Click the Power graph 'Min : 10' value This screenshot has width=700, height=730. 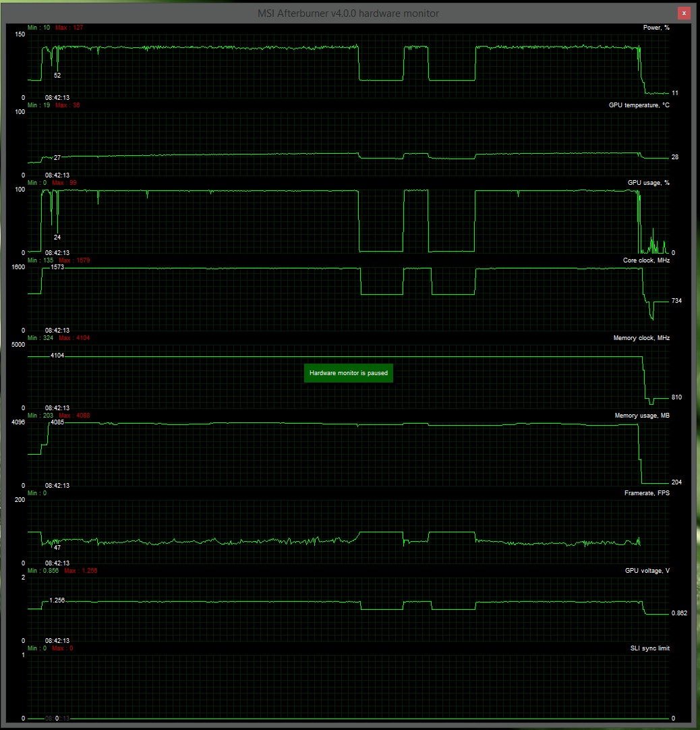click(38, 28)
